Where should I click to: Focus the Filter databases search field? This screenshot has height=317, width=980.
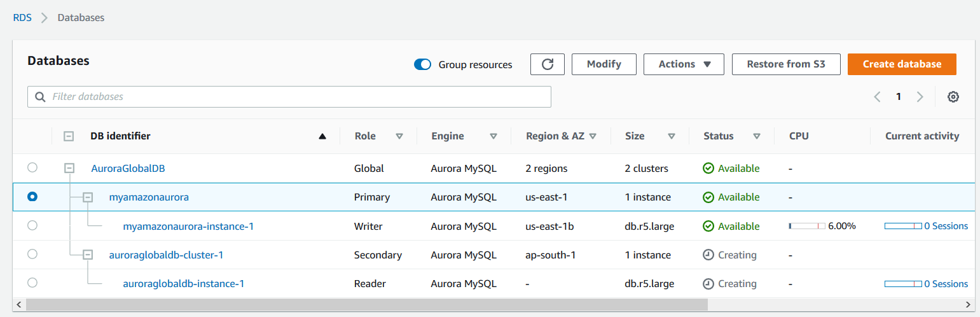(x=289, y=97)
